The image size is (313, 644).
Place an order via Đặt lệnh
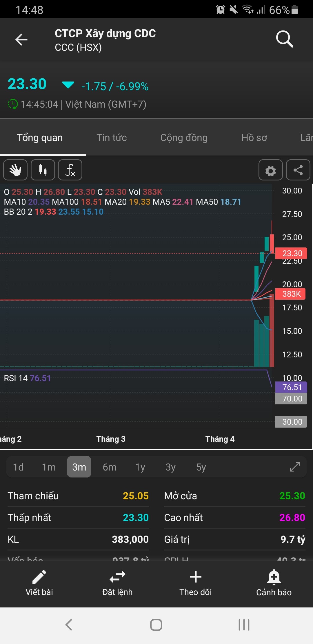(117, 577)
